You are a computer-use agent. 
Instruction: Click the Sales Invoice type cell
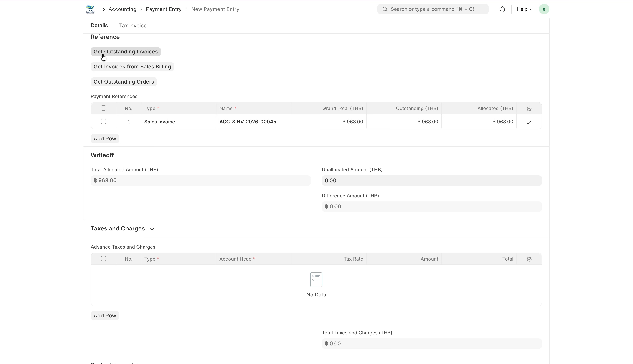pyautogui.click(x=179, y=122)
